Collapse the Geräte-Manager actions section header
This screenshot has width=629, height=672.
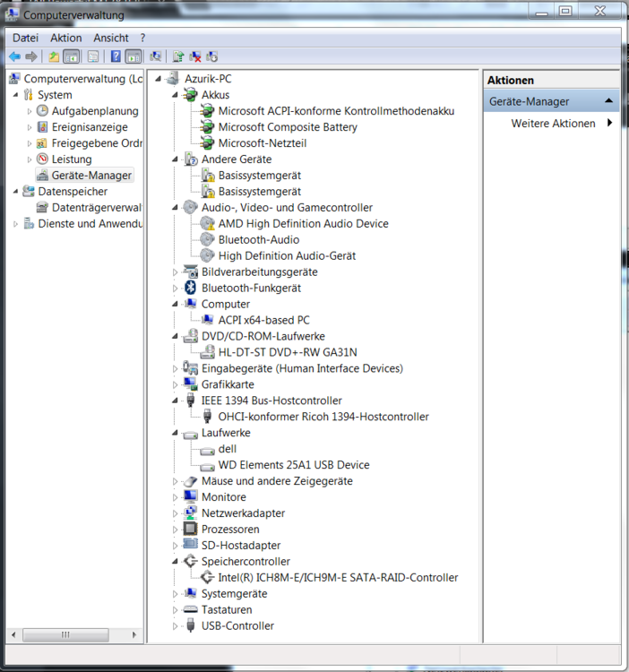click(x=608, y=101)
